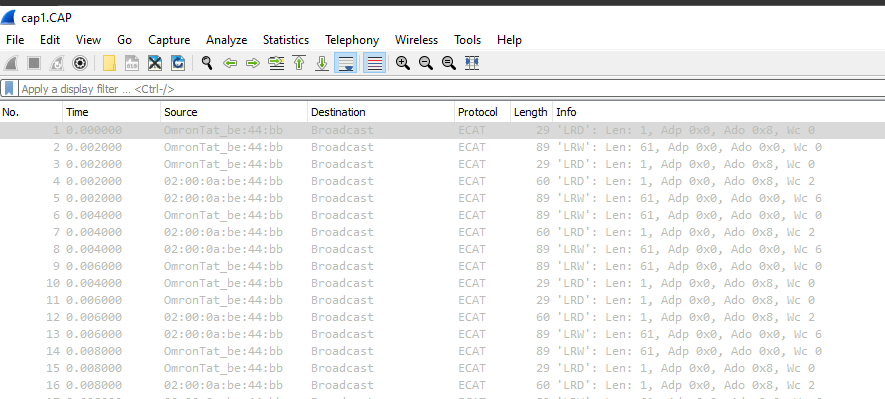Screen dimensions: 885x399
Task: Open the Wireless menu
Action: click(416, 40)
